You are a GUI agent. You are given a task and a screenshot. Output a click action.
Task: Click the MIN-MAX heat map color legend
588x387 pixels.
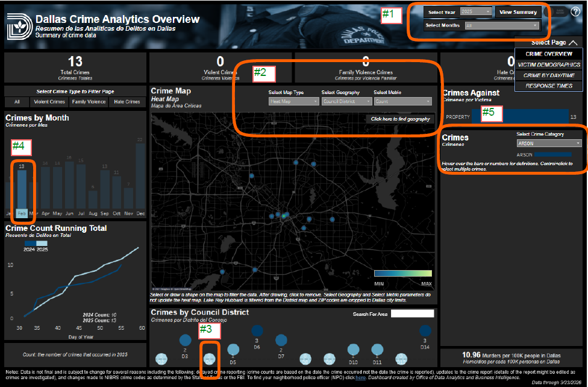coord(402,273)
